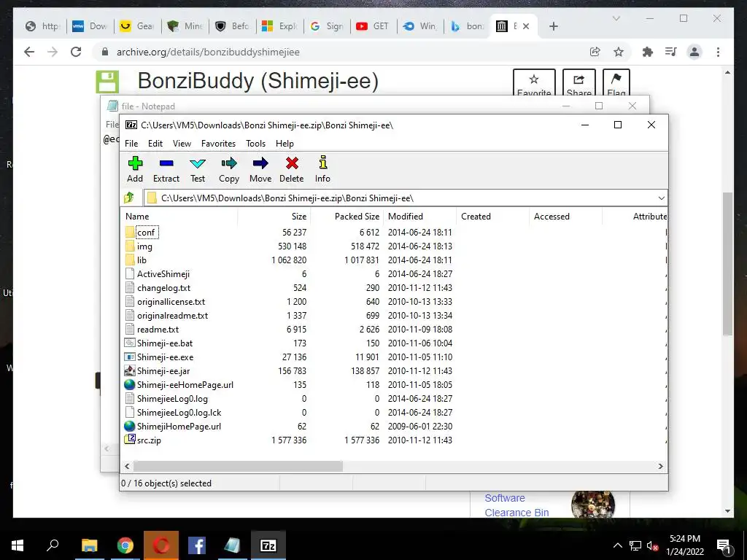Switch to the YouTube GET tab
This screenshot has height=560, width=747.
(x=373, y=26)
